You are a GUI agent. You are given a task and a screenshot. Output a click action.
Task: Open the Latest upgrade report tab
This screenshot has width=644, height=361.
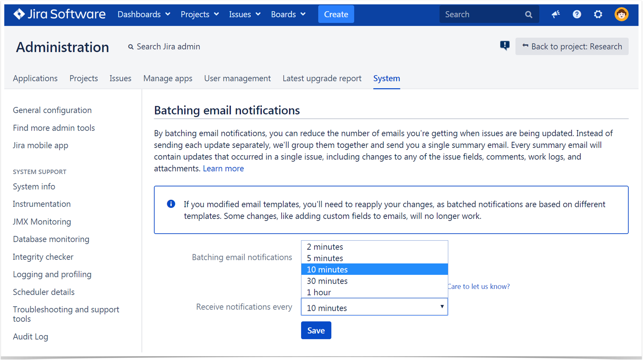(322, 78)
